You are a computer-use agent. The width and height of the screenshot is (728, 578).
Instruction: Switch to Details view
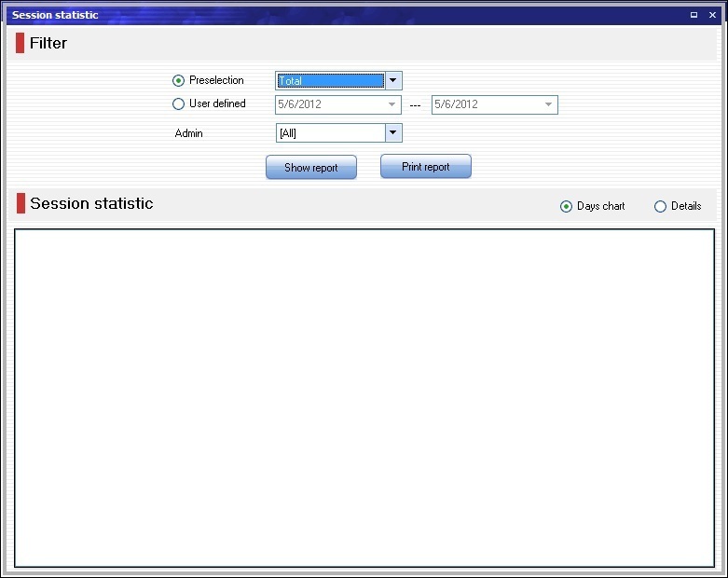coord(661,206)
